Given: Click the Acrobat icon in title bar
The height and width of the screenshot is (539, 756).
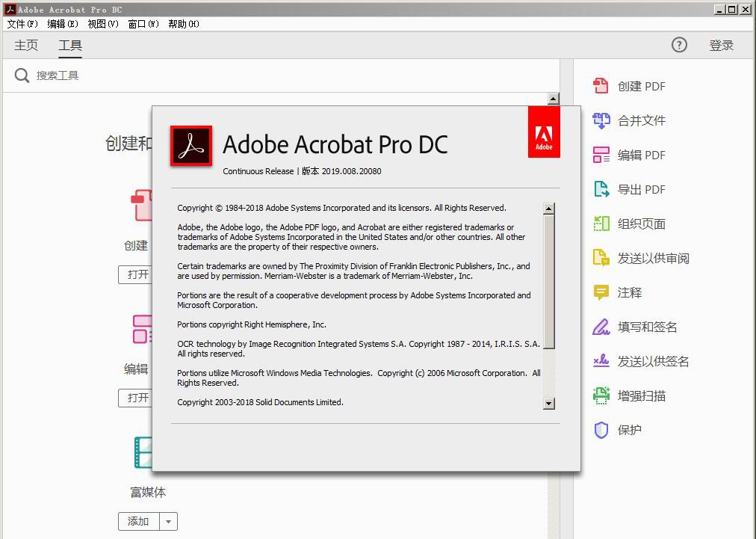Looking at the screenshot, I should tap(10, 9).
